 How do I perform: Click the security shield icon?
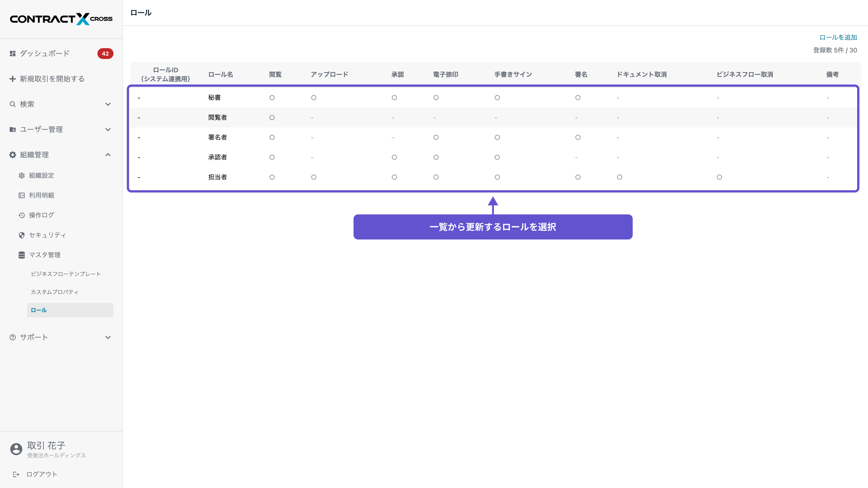pyautogui.click(x=21, y=235)
